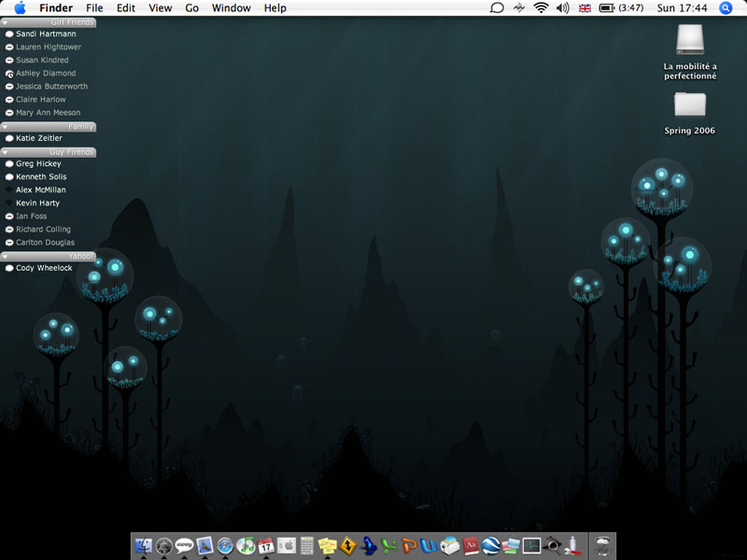Launch Safari compass icon

pos(225,546)
